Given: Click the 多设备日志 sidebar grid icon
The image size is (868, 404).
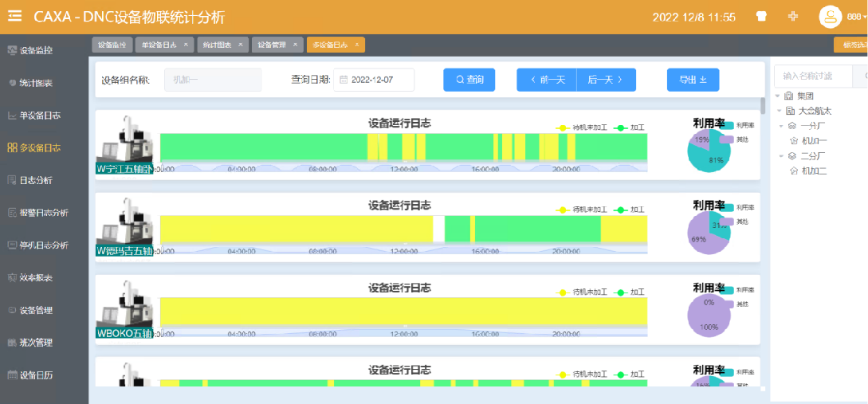Looking at the screenshot, I should pyautogui.click(x=12, y=147).
